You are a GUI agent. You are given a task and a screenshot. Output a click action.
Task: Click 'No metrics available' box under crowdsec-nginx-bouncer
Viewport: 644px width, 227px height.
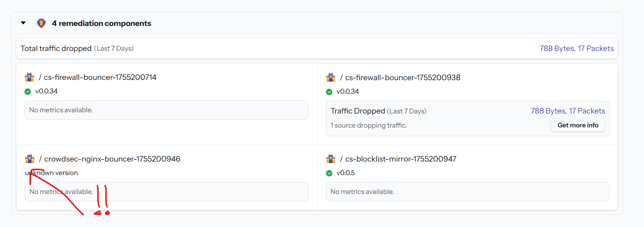coord(167,192)
